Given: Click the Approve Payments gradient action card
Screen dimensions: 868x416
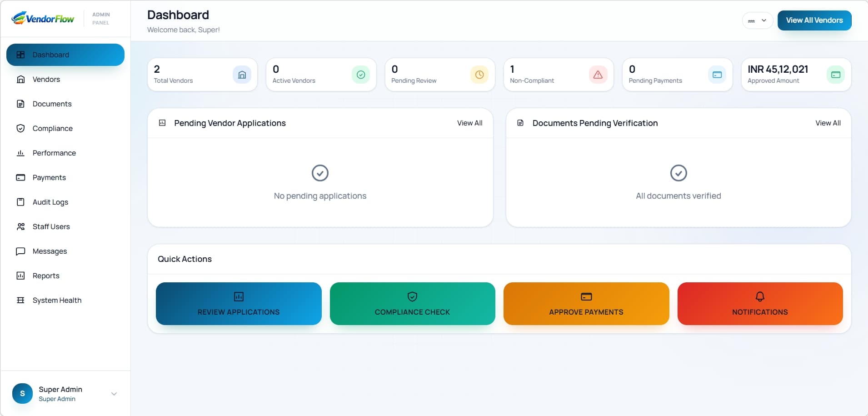Looking at the screenshot, I should [586, 304].
